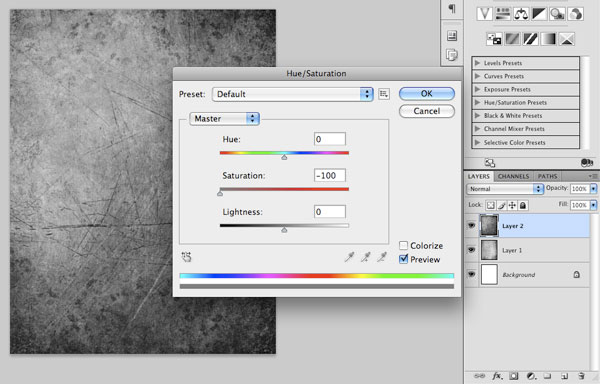Toggle lock all padlock icon
This screenshot has width=600, height=384.
point(523,205)
